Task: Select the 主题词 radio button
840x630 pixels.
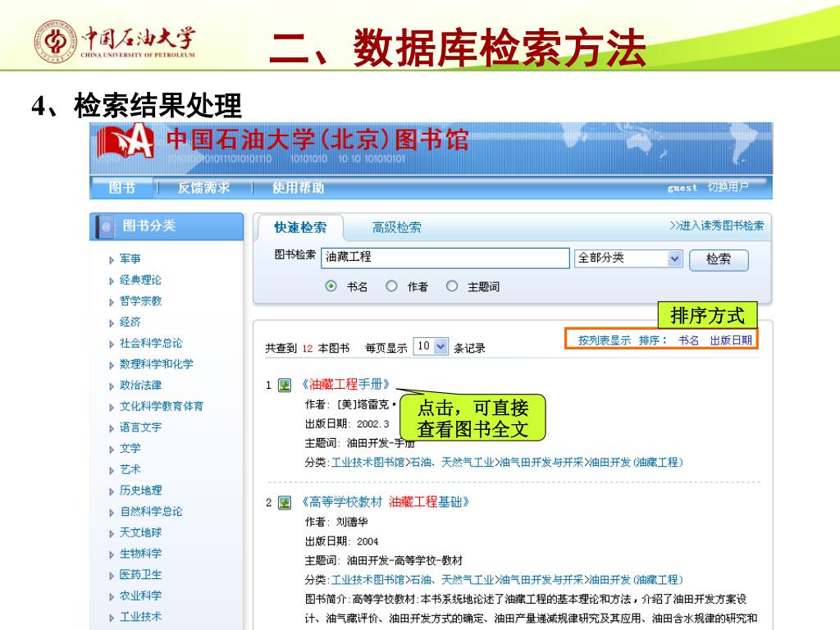Action: point(452,286)
